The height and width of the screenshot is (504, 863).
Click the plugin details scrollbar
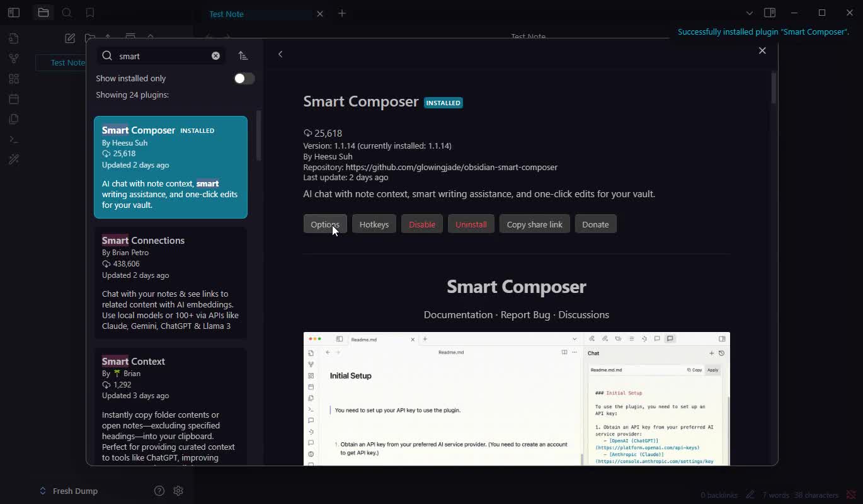[x=774, y=88]
